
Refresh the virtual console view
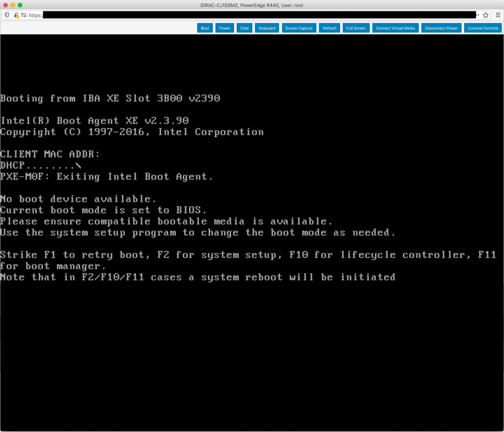[329, 28]
